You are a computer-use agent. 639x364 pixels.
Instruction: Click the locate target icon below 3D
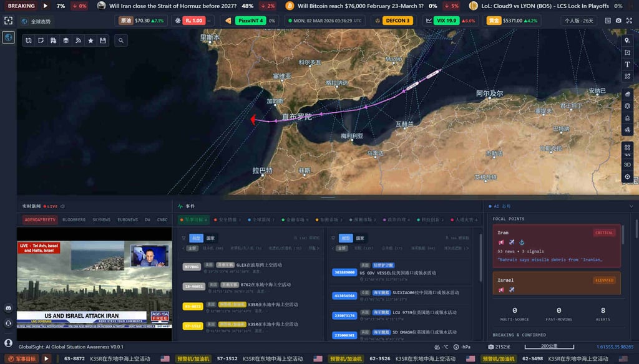tap(627, 176)
